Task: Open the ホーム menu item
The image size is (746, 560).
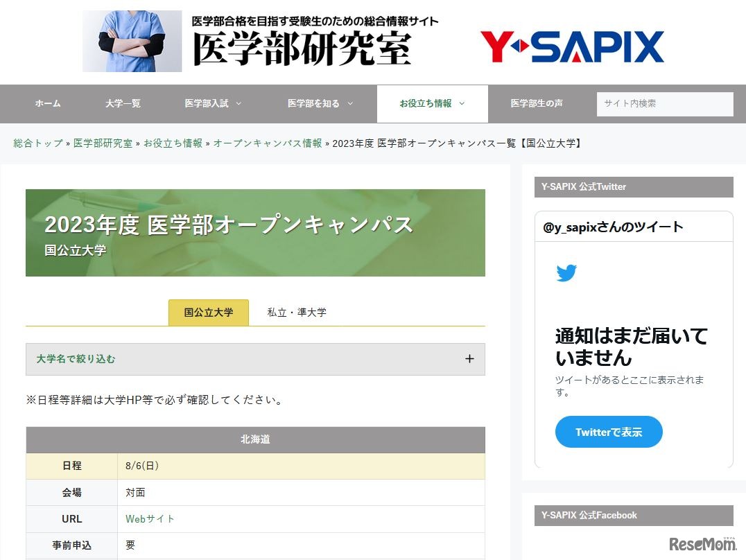Action: [x=47, y=103]
